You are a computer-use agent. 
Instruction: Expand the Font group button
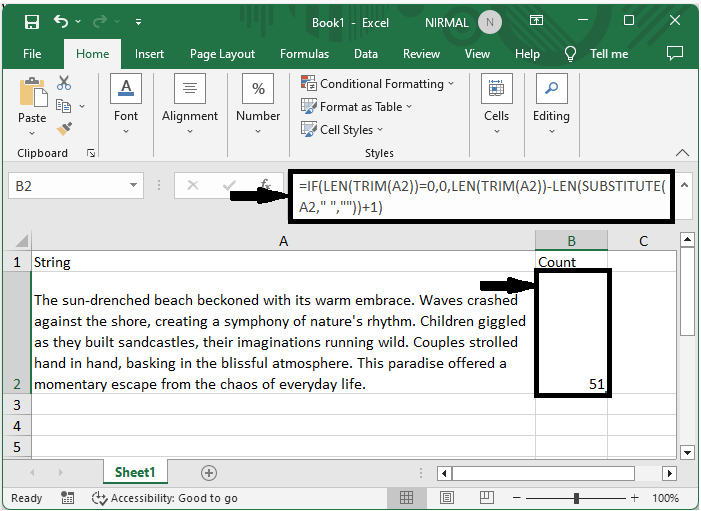126,105
